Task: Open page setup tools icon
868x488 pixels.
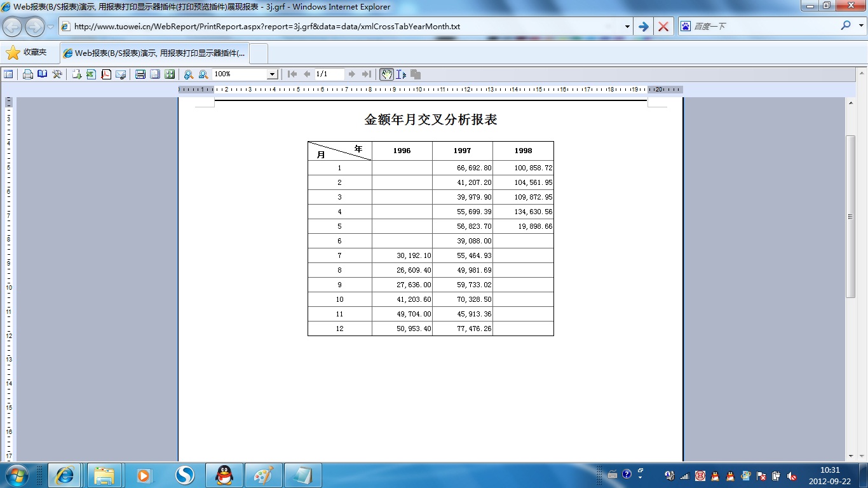Action: pos(57,74)
